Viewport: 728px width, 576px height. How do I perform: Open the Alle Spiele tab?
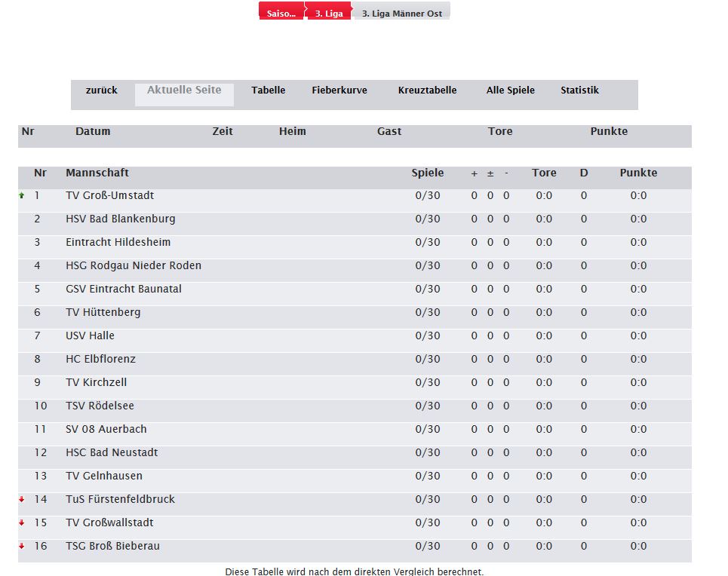(x=510, y=90)
